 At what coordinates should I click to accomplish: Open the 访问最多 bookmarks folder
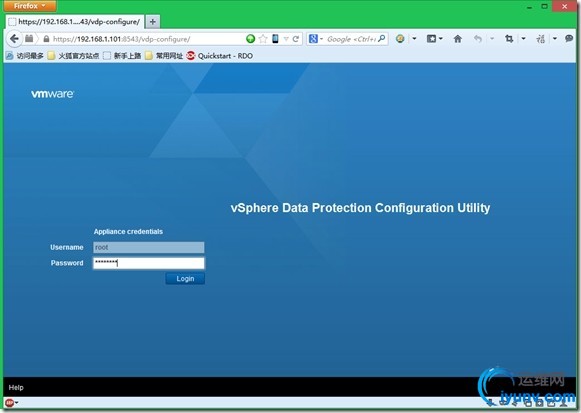25,56
